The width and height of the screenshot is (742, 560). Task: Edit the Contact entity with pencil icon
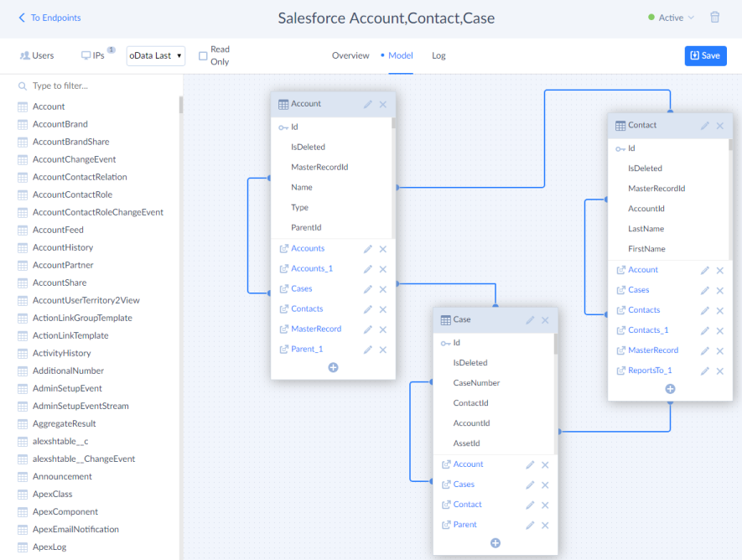pyautogui.click(x=704, y=126)
